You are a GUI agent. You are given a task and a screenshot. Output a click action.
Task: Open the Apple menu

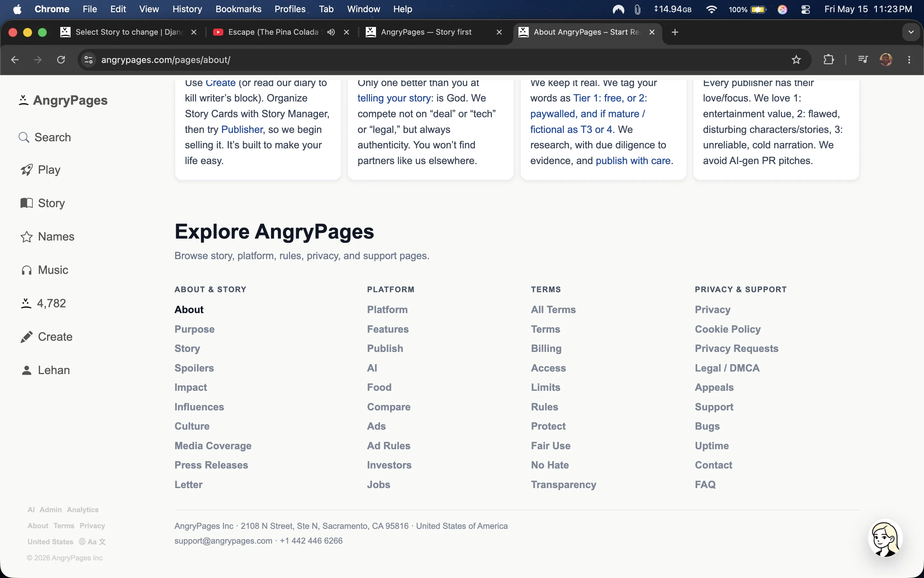[17, 9]
